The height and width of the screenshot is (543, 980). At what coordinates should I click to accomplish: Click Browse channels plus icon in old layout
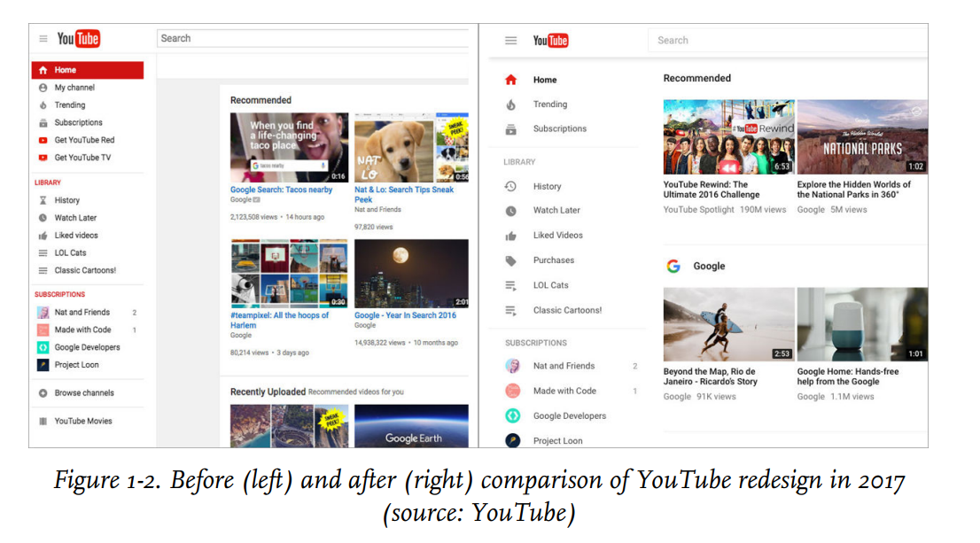(43, 393)
